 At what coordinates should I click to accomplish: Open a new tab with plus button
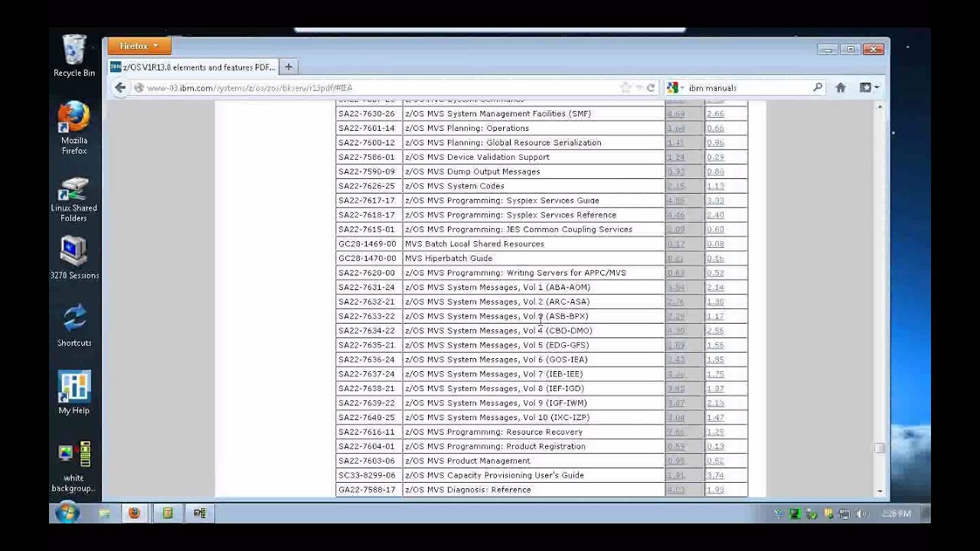tap(289, 67)
